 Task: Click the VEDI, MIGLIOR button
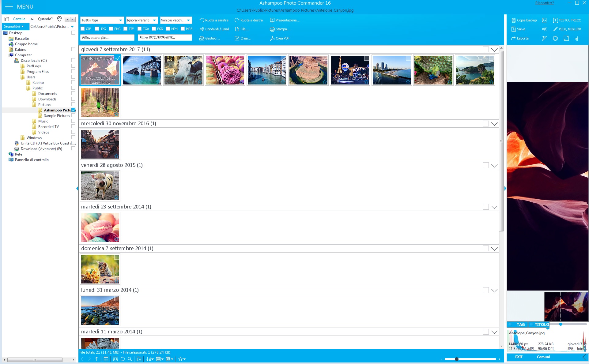click(x=567, y=29)
